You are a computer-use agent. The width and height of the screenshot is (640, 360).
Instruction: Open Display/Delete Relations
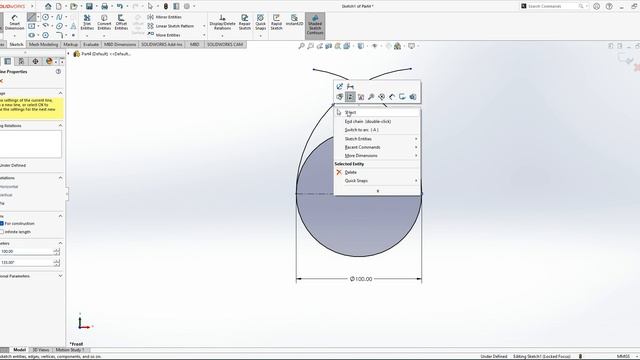pos(222,22)
